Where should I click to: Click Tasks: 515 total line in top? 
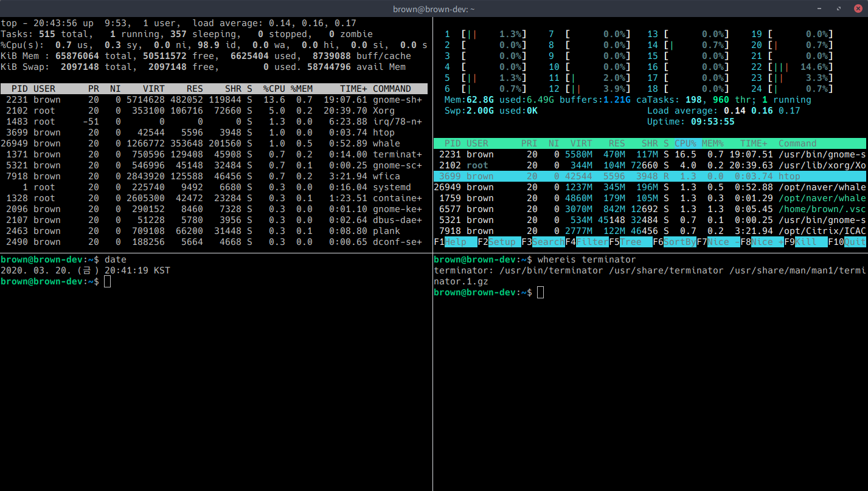coord(187,34)
